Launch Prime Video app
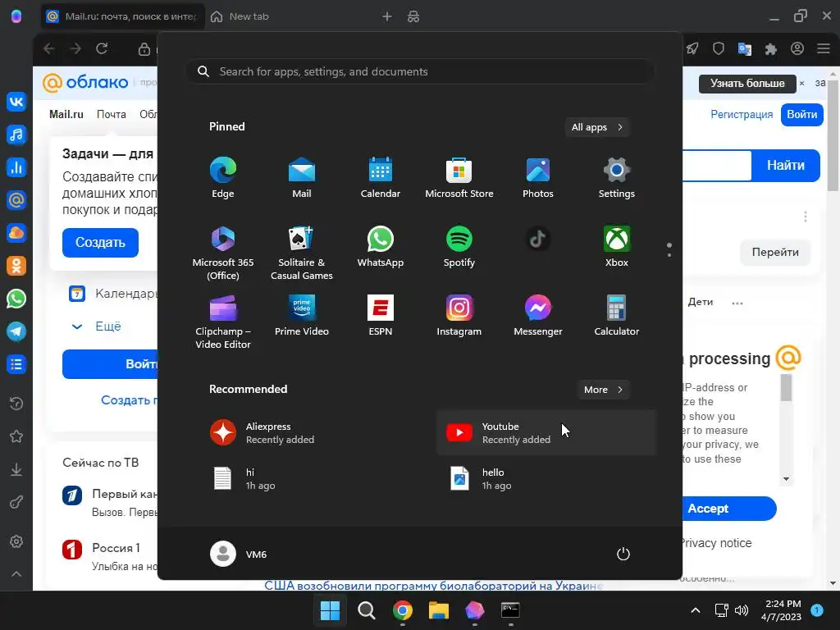This screenshot has width=840, height=630. pos(302,316)
